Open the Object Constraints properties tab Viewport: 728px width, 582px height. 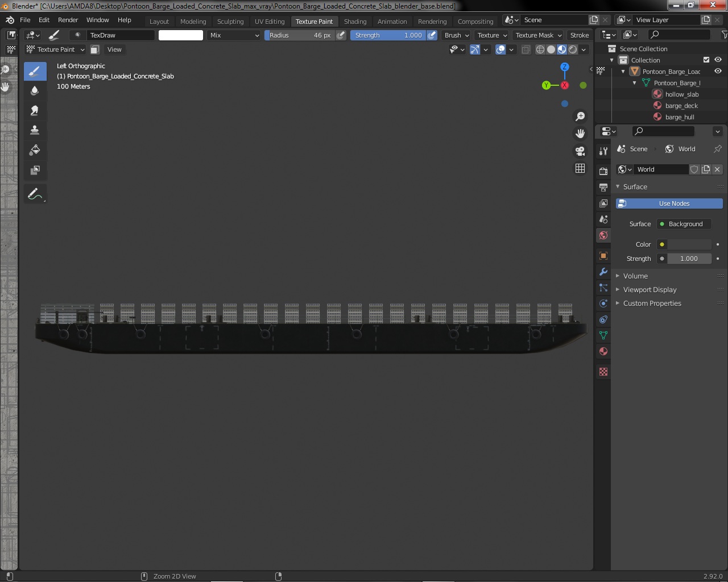[603, 319]
